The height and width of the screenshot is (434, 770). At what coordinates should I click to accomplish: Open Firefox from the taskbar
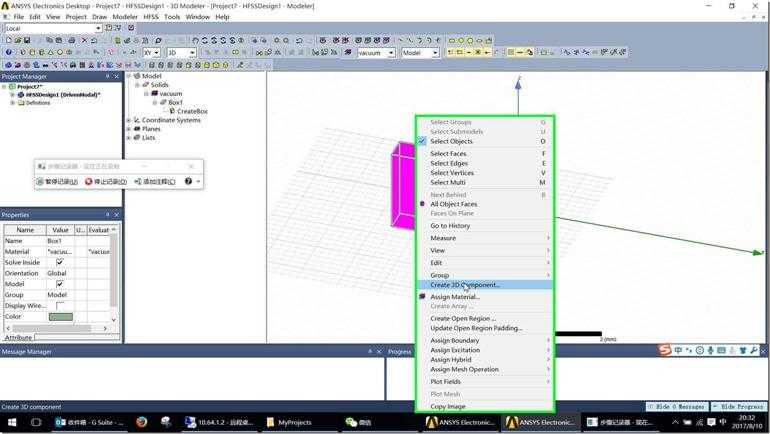141,422
